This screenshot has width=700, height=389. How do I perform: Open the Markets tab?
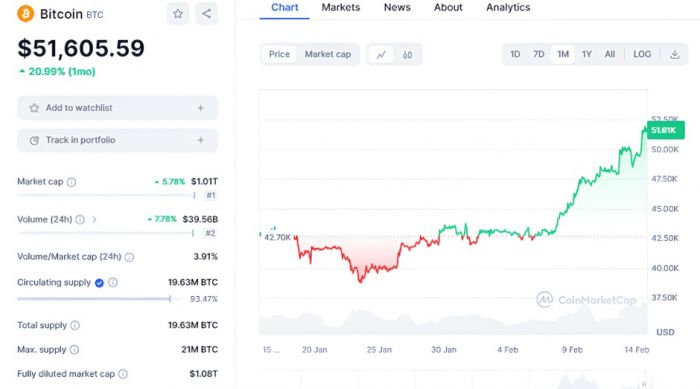pyautogui.click(x=341, y=8)
